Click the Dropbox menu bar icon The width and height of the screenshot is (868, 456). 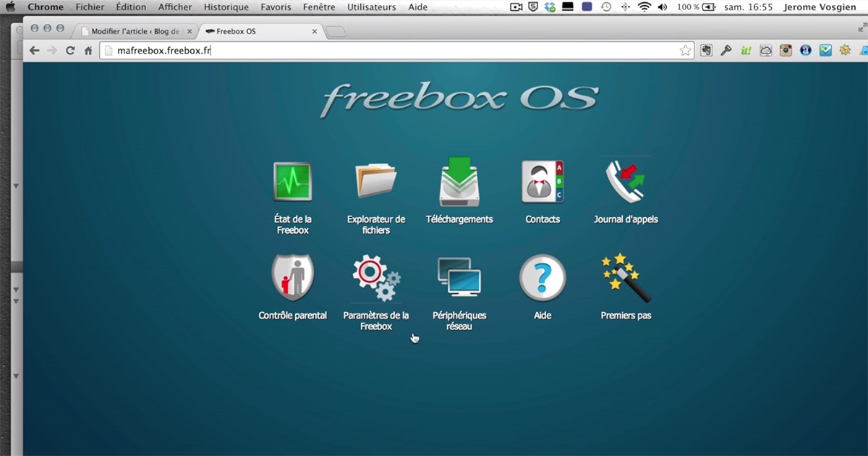(x=550, y=7)
